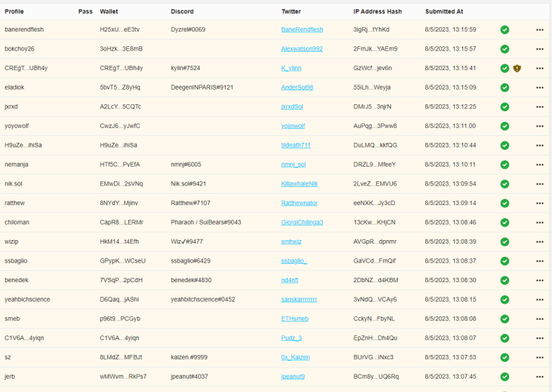Open the three-dots menu for banerendflesh

coord(539,30)
